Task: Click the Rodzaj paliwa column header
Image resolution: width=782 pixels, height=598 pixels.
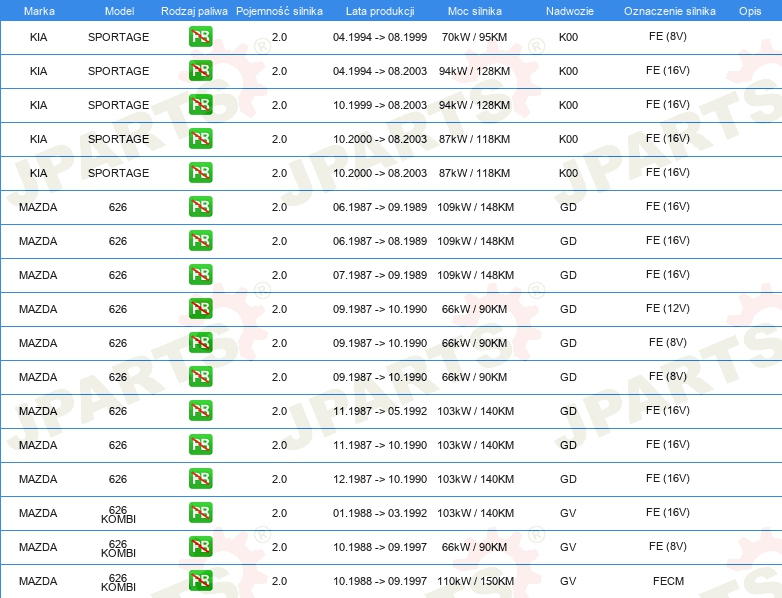Action: (194, 11)
